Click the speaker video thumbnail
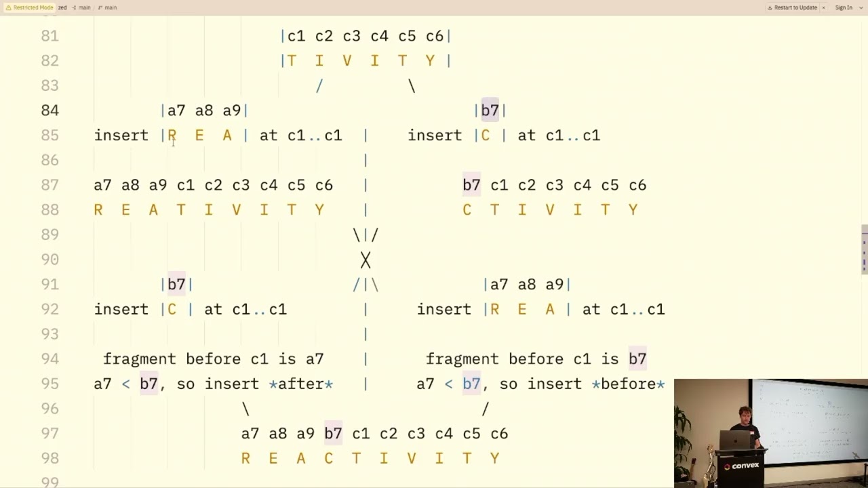The height and width of the screenshot is (488, 868). tap(771, 433)
